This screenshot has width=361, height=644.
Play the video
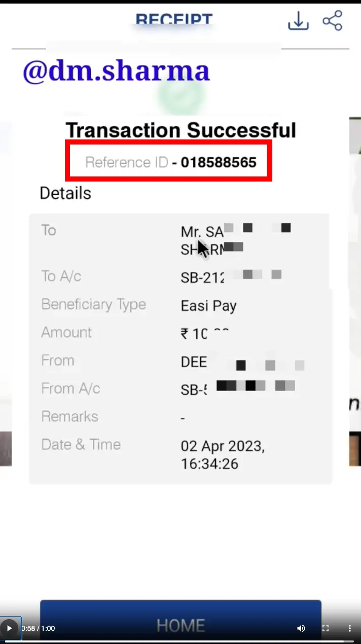tap(9, 628)
